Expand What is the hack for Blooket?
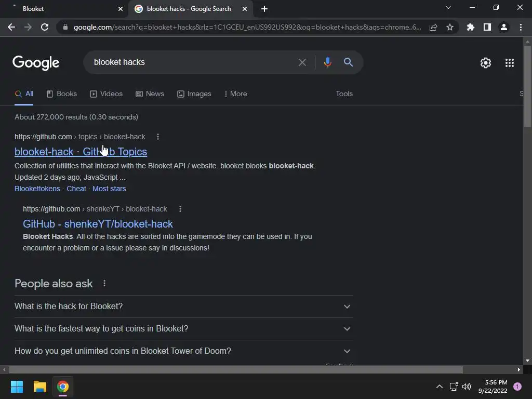Image resolution: width=532 pixels, height=399 pixels. (183, 307)
